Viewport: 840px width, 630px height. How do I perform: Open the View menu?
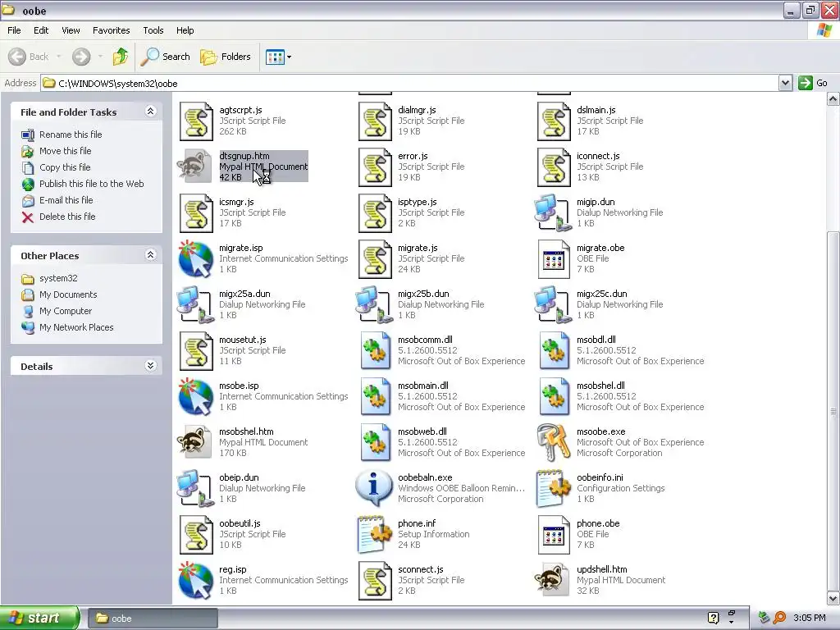pyautogui.click(x=71, y=30)
